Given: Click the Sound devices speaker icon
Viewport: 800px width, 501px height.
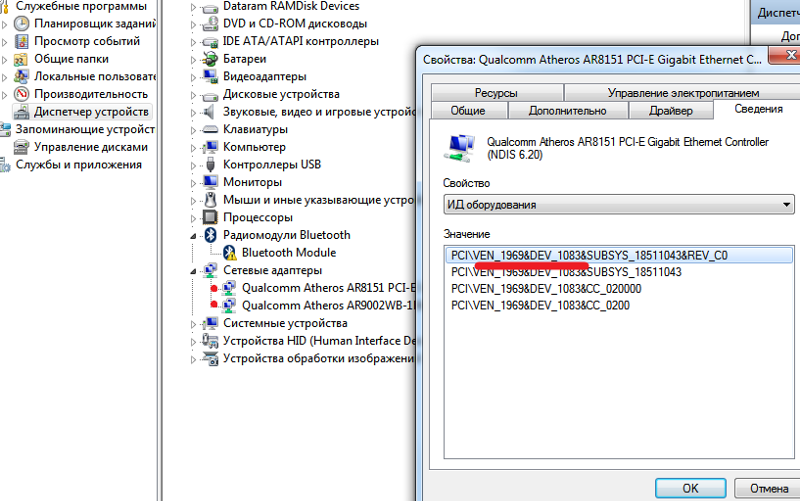Looking at the screenshot, I should (209, 112).
